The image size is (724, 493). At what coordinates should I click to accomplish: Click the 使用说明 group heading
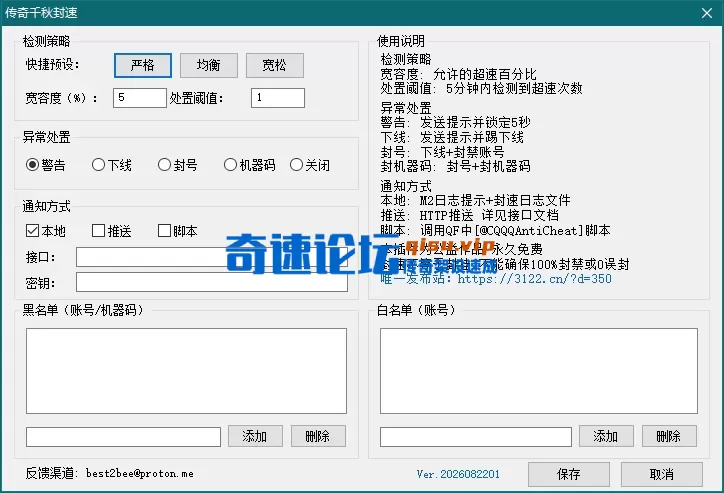click(401, 41)
